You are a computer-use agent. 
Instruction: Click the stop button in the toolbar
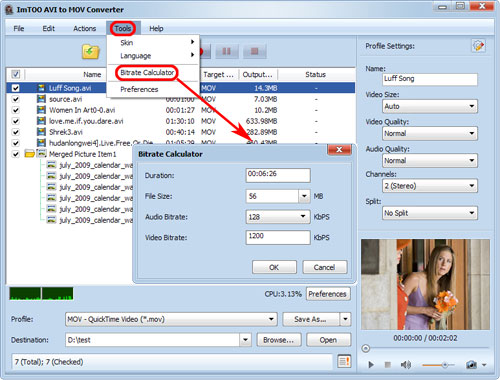pos(255,51)
